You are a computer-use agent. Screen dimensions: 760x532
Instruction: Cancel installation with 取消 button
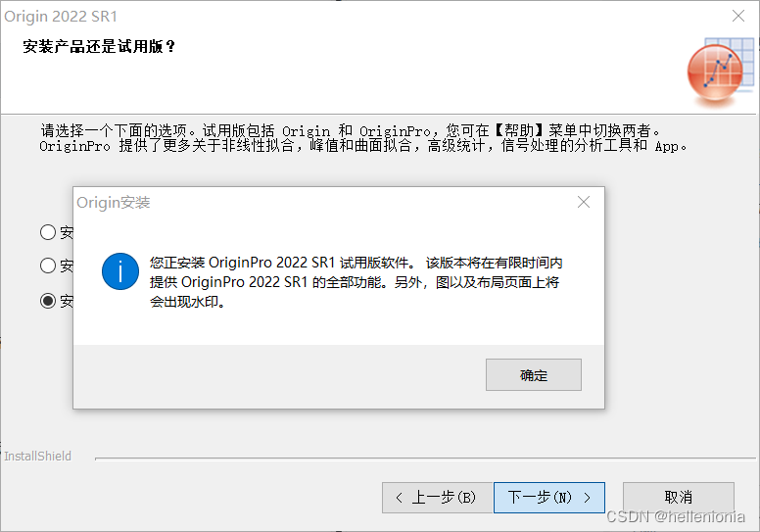678,497
